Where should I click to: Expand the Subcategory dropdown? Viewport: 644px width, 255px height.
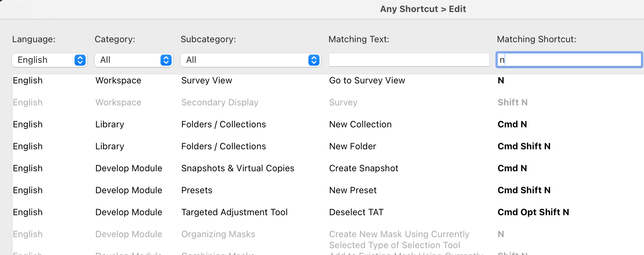[250, 60]
